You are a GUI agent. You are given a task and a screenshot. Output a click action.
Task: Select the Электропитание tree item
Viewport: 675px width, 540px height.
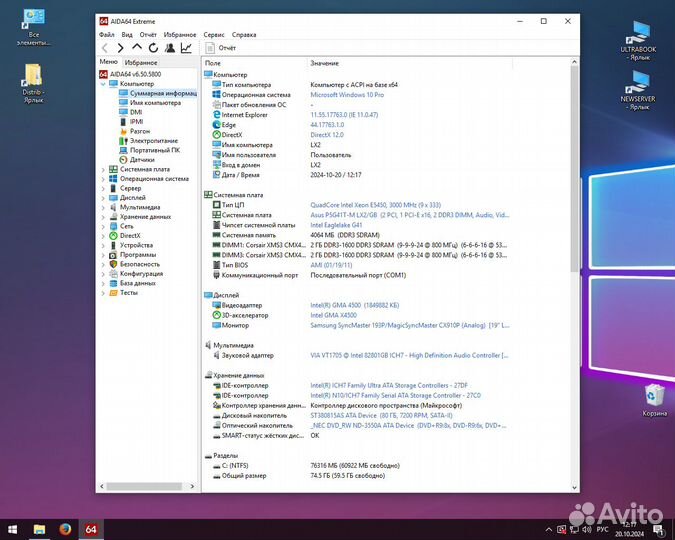click(x=149, y=140)
